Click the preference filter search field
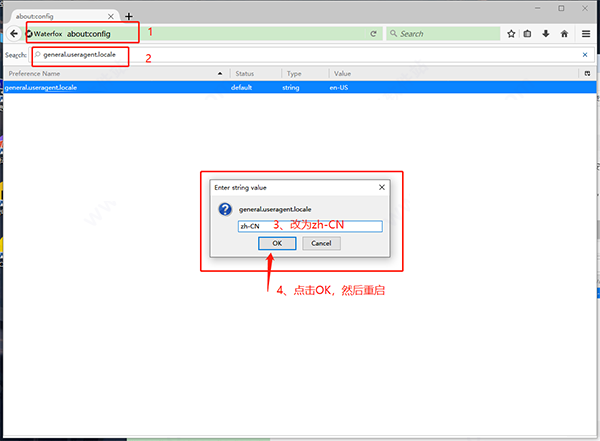 point(300,54)
